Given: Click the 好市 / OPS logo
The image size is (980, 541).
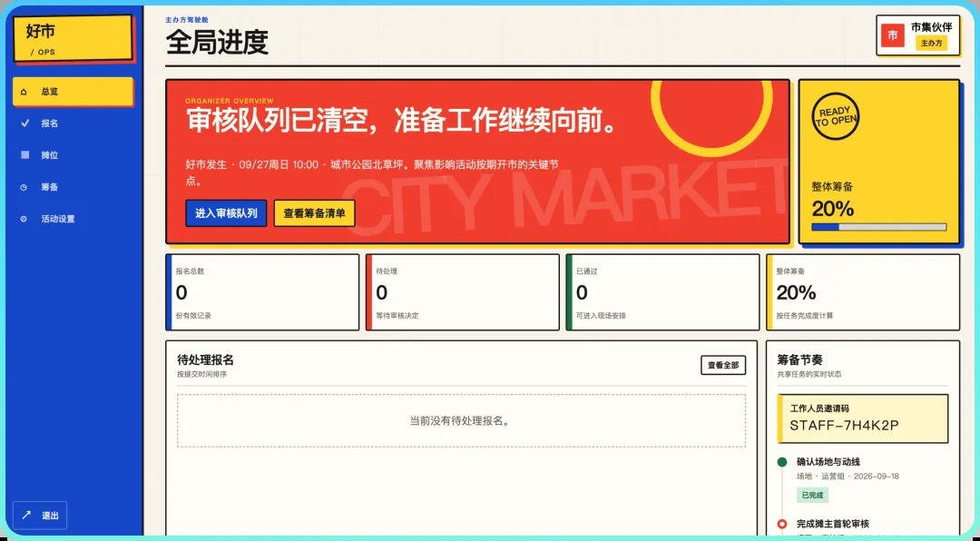Looking at the screenshot, I should [x=73, y=37].
